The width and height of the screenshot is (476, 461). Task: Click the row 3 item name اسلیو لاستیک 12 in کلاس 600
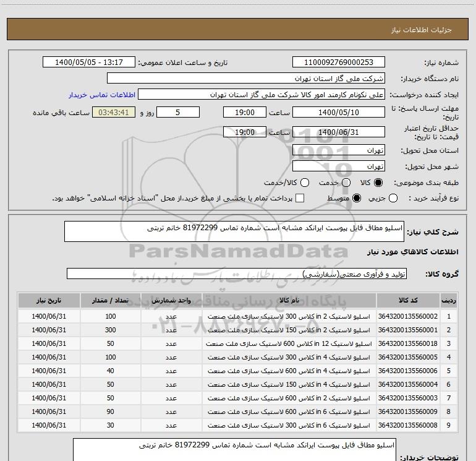click(289, 343)
